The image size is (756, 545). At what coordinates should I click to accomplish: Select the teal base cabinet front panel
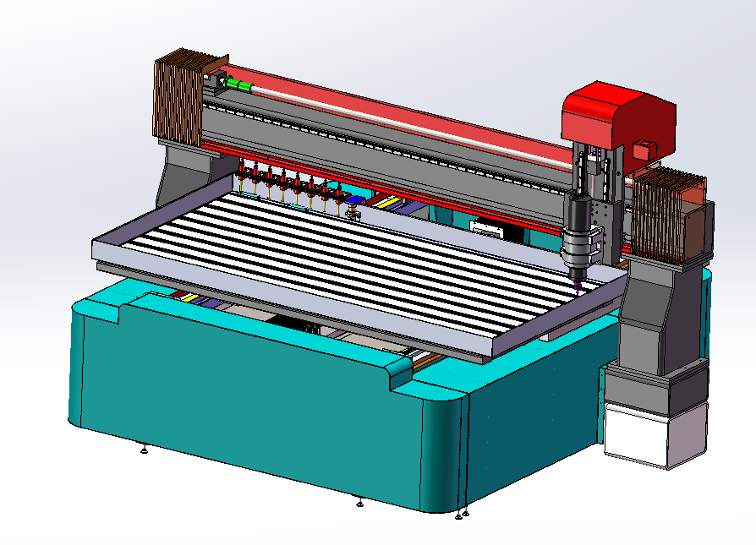click(x=250, y=400)
